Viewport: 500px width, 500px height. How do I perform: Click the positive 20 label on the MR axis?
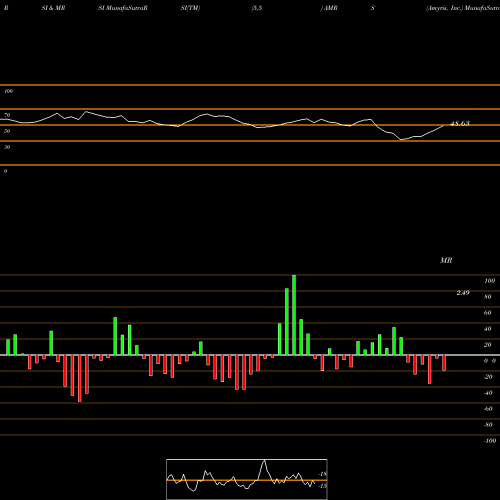(x=488, y=345)
